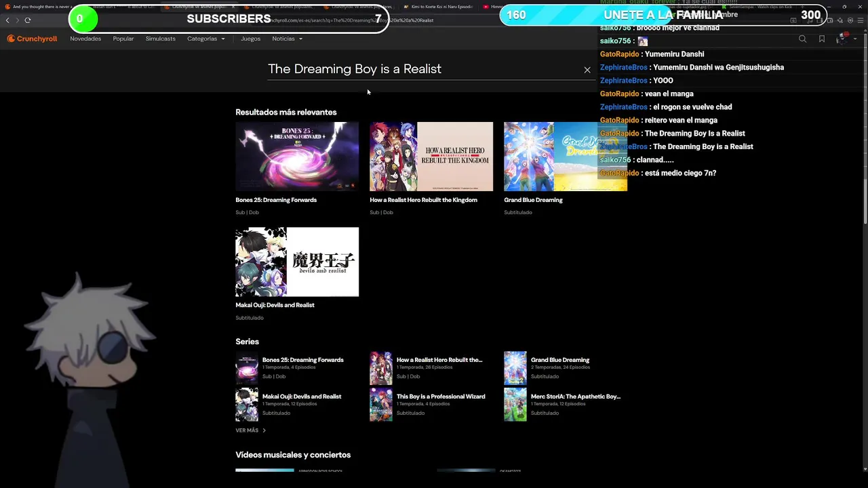This screenshot has height=488, width=868.
Task: Open How a Realist Hero Rebuilt the Kingdom large thumbnail
Action: 431,157
